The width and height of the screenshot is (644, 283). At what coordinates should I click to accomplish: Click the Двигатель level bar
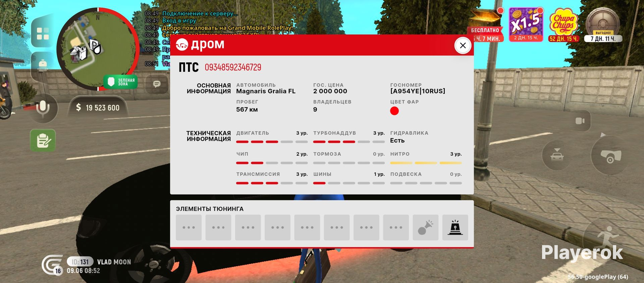(x=272, y=142)
